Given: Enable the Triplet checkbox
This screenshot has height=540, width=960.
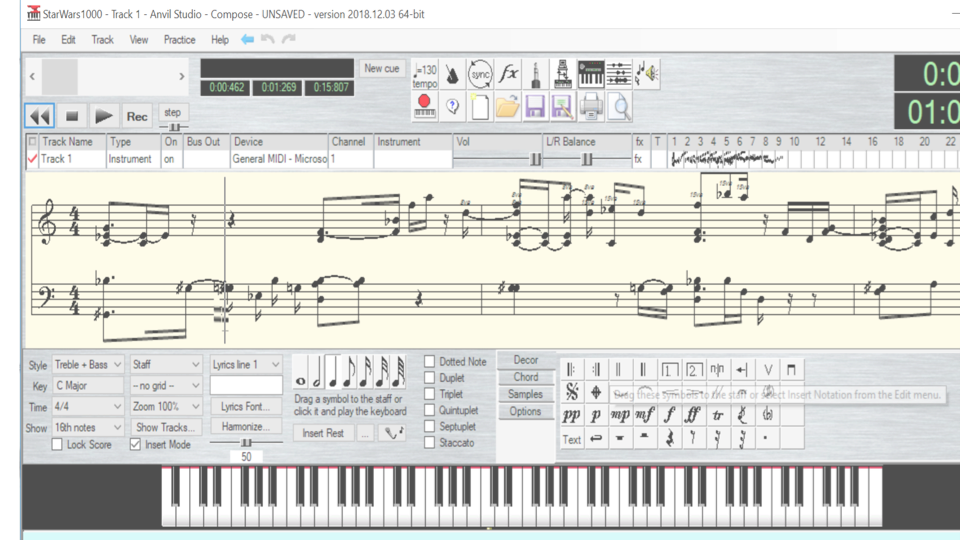Looking at the screenshot, I should [x=430, y=394].
